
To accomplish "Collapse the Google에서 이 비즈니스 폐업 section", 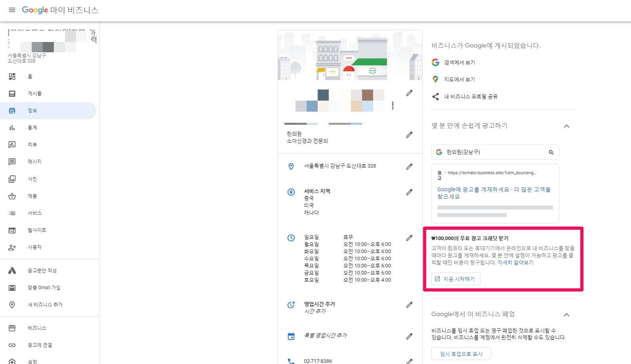I will [x=566, y=315].
